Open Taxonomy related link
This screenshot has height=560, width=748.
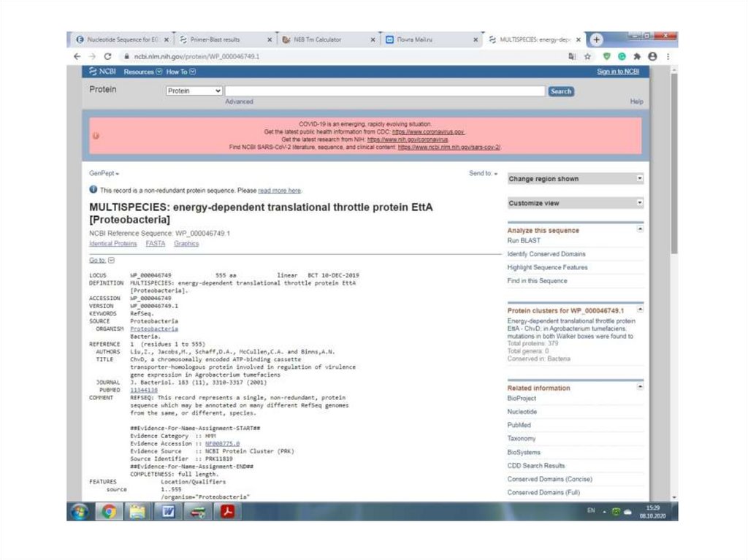coord(522,438)
